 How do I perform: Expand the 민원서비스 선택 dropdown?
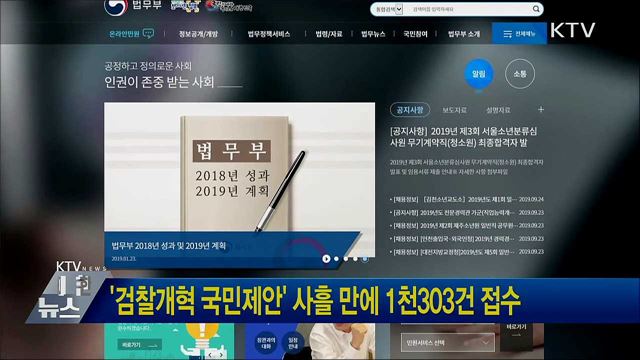tap(448, 343)
